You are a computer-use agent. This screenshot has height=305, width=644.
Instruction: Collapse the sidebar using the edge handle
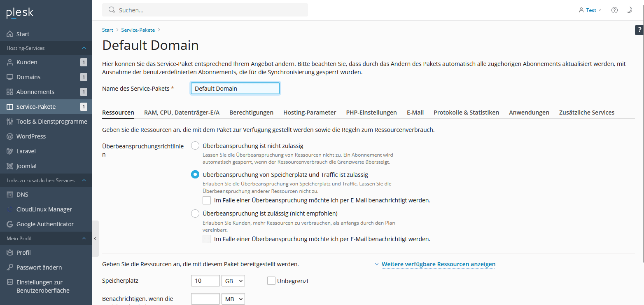[95, 239]
